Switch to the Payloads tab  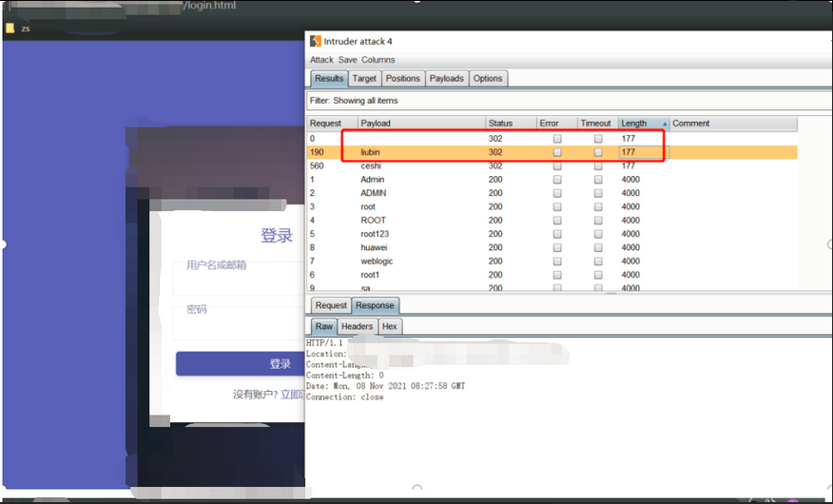point(446,79)
